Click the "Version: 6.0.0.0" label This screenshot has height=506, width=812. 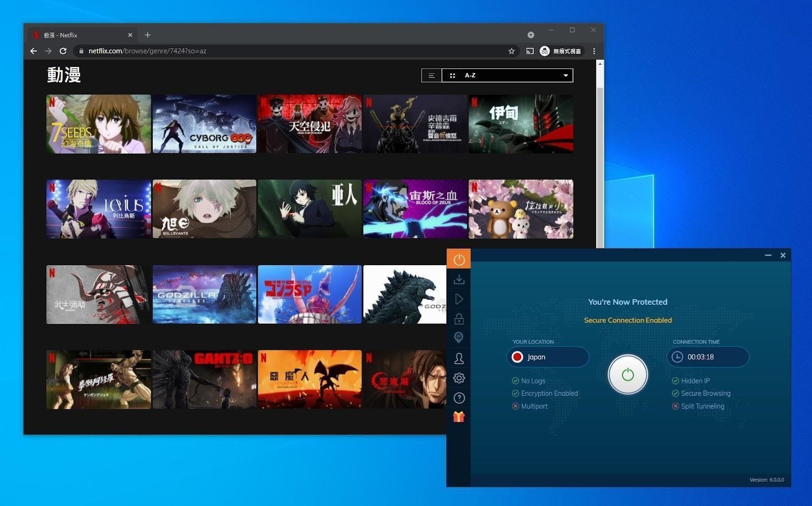click(x=766, y=480)
